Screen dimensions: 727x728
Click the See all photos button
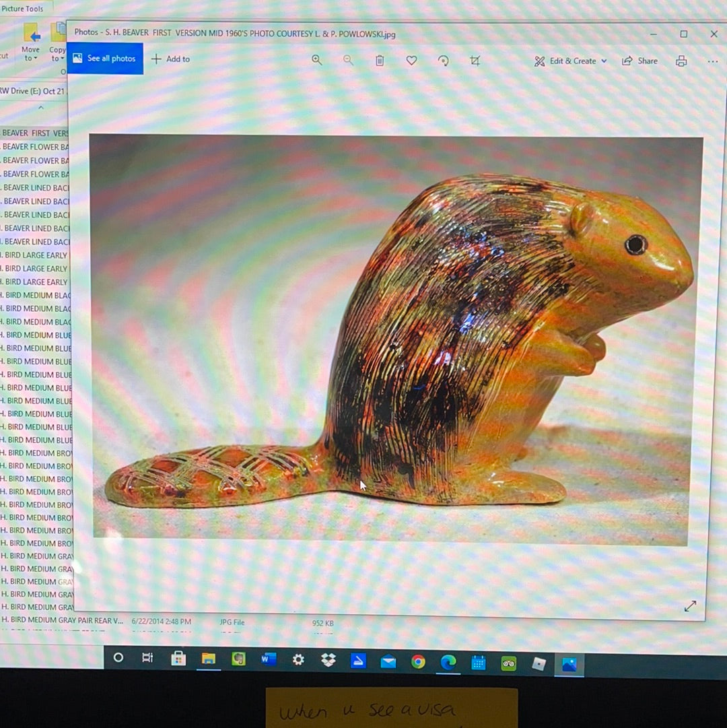coord(105,59)
